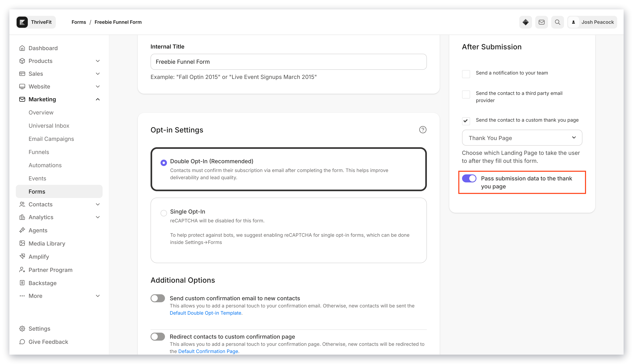The image size is (633, 364).
Task: Open Default Confirmation Page link
Action: (x=208, y=351)
